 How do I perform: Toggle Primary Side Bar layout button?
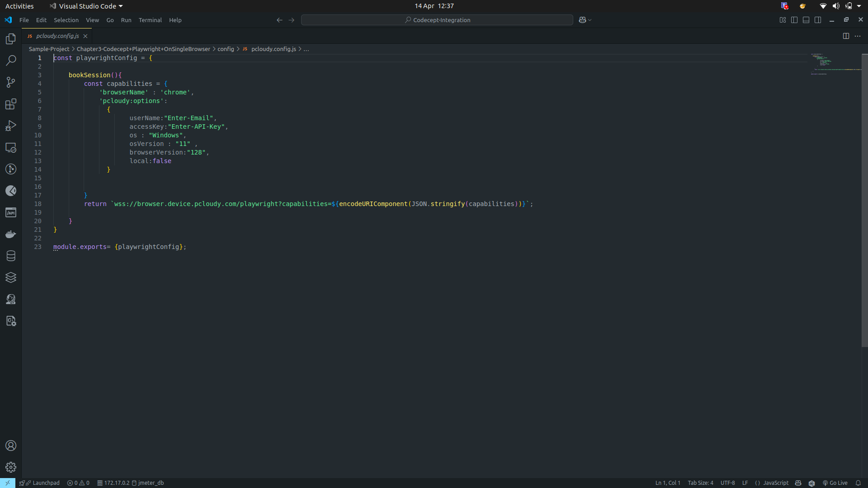point(794,20)
